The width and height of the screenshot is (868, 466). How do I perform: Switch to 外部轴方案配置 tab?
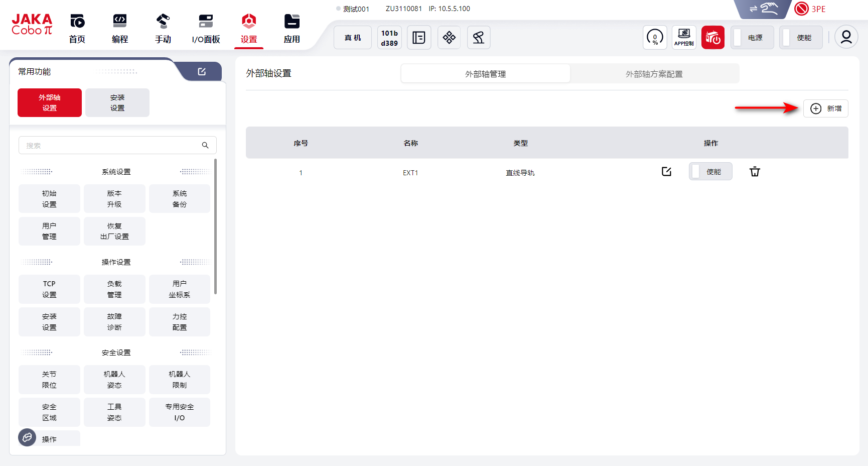pos(654,74)
